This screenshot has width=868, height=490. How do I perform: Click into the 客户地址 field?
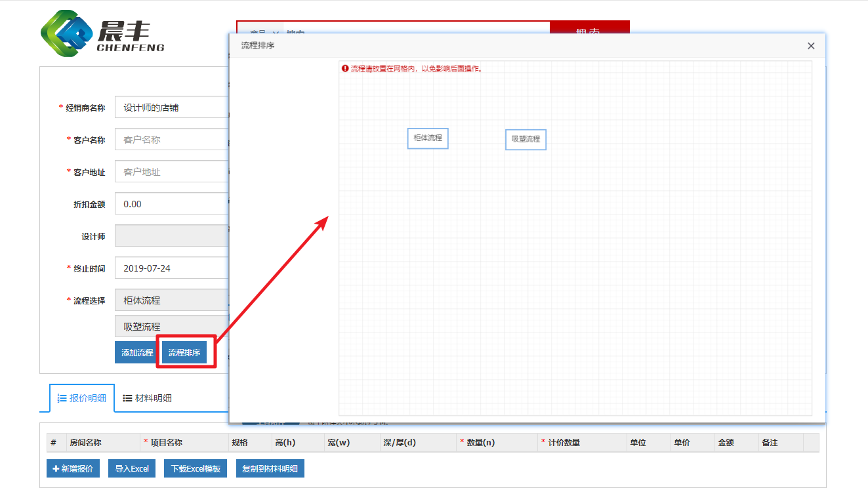172,172
